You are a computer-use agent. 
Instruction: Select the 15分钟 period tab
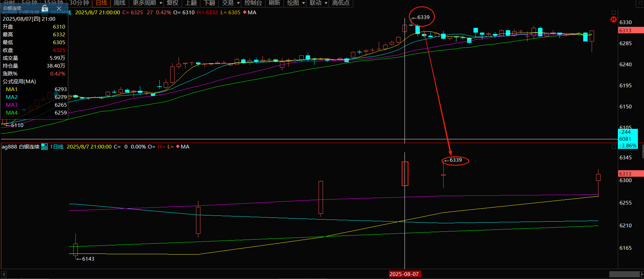(54, 3)
